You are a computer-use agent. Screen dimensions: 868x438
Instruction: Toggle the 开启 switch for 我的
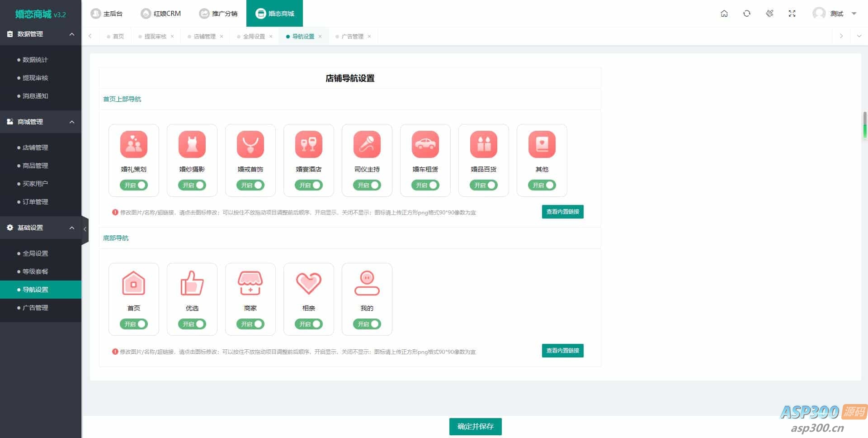pos(367,324)
